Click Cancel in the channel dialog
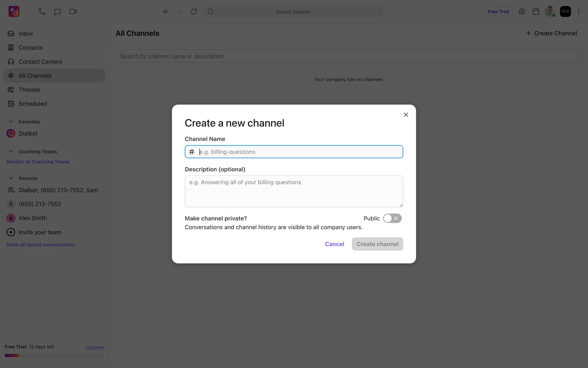This screenshot has height=368, width=588. [x=334, y=244]
